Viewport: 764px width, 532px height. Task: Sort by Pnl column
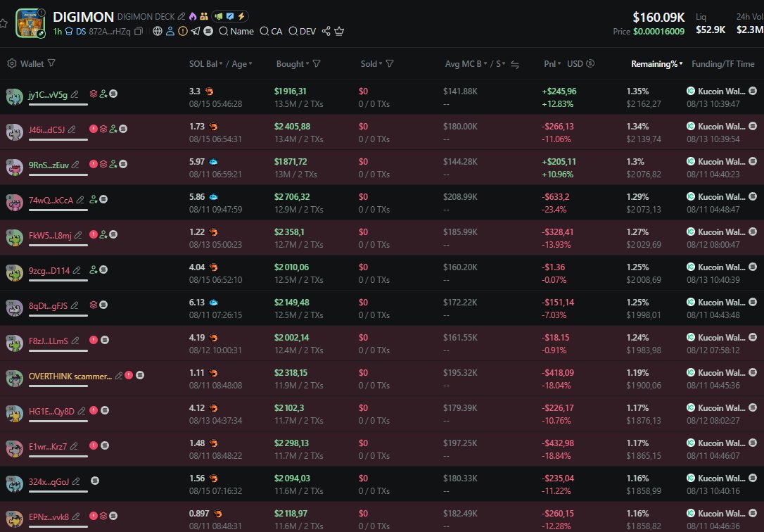[552, 64]
